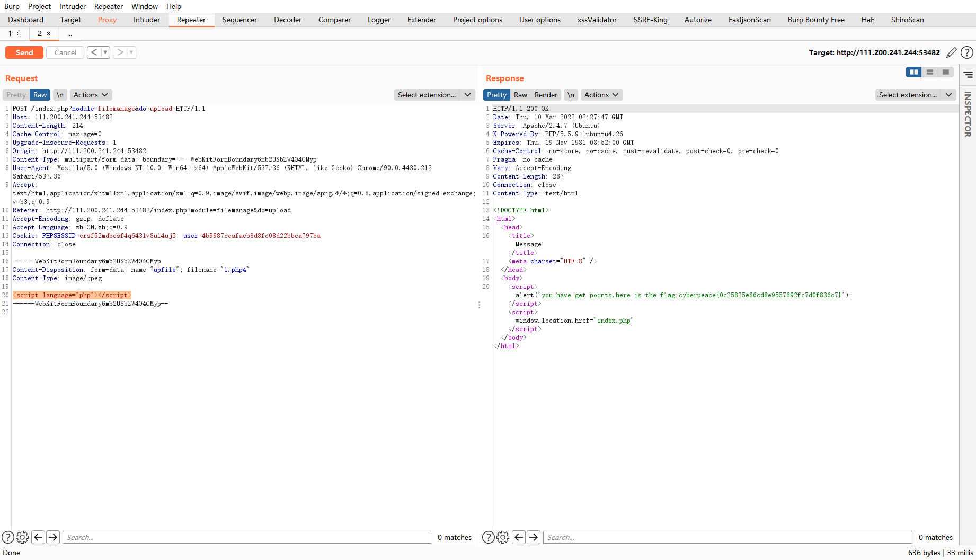Select Render view in Response panel
The width and height of the screenshot is (976, 560).
[x=546, y=95]
